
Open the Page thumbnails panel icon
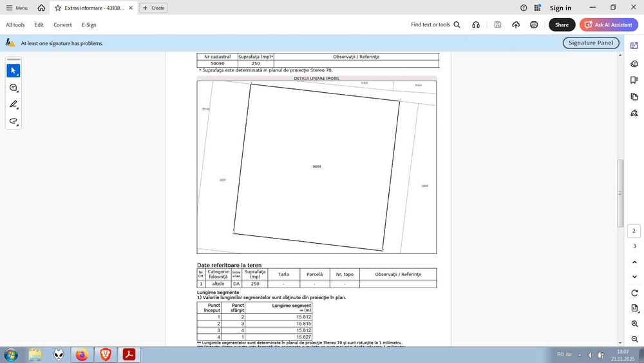pos(634,96)
